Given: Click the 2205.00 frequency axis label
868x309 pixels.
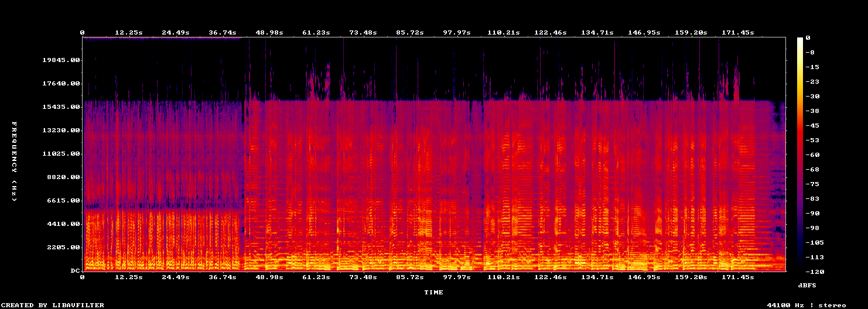Looking at the screenshot, I should (64, 248).
